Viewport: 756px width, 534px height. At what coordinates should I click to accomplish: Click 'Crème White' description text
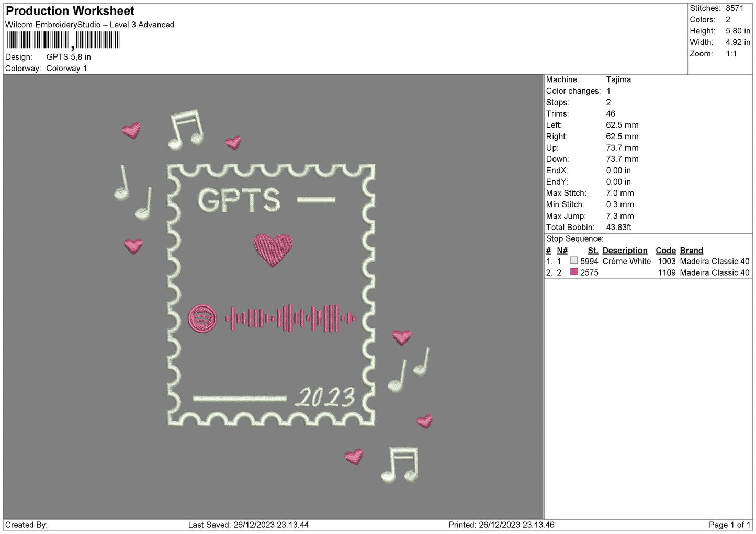tap(626, 261)
